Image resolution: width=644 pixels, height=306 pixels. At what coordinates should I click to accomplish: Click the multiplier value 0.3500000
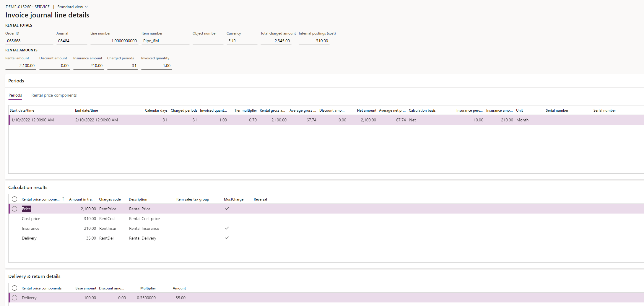pos(146,298)
